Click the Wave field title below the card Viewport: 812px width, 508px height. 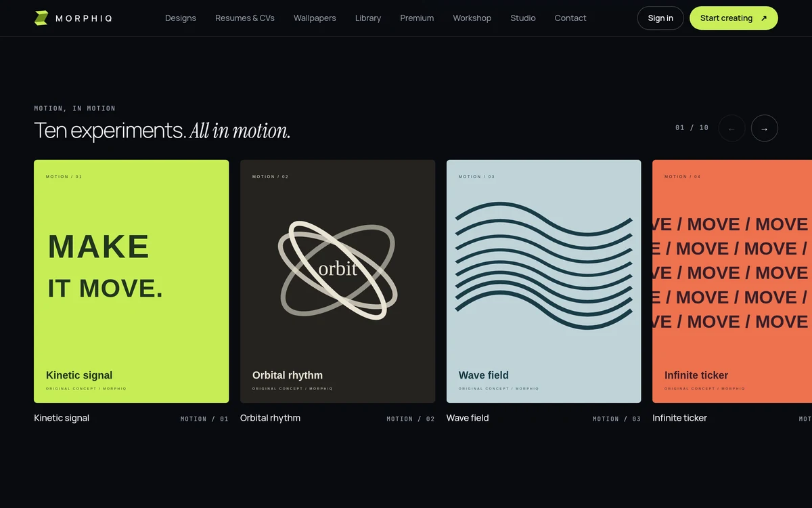pyautogui.click(x=468, y=418)
